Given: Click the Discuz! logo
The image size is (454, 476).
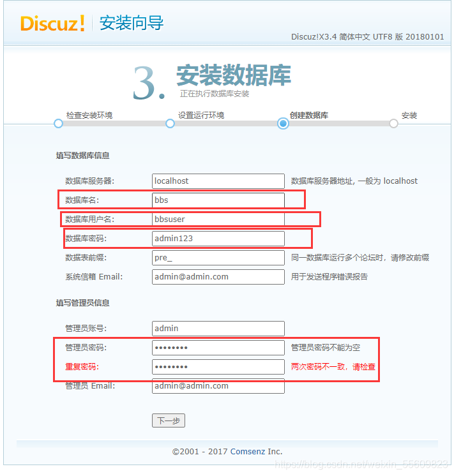Looking at the screenshot, I should point(52,23).
